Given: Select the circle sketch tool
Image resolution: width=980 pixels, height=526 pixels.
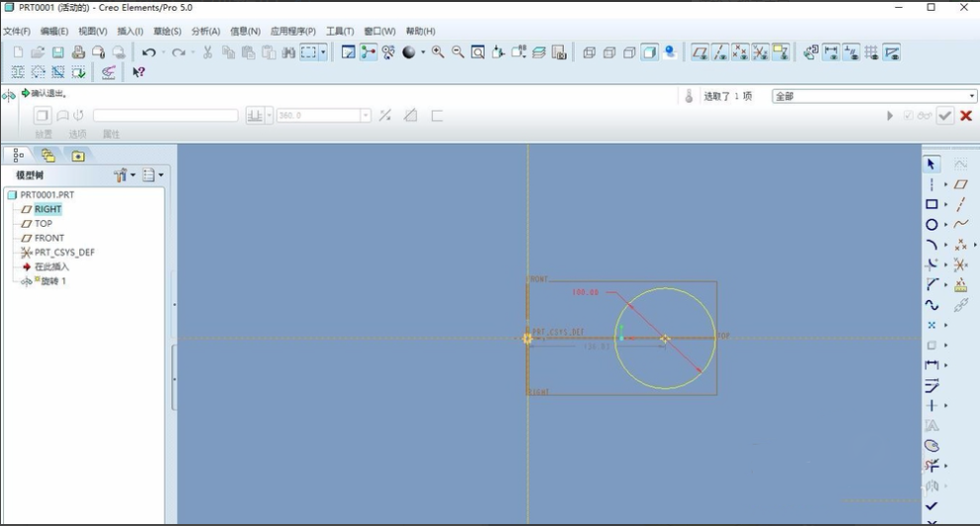Looking at the screenshot, I should tap(931, 225).
